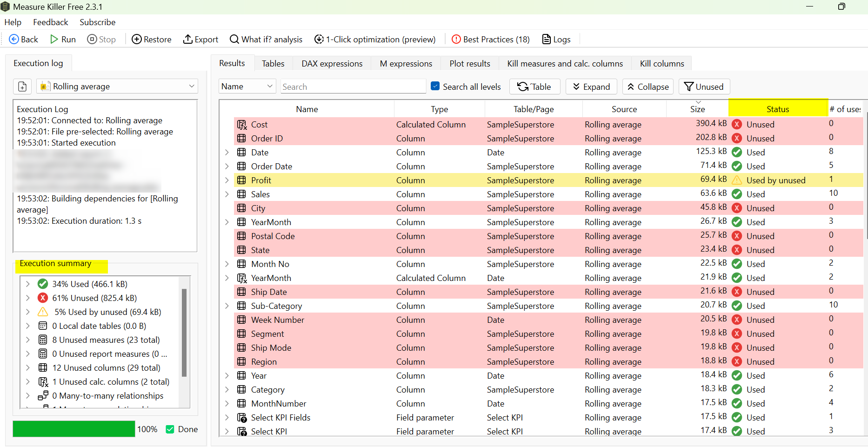Screen dimensions: 868x447
Task: Click the Back arrow icon
Action: [14, 40]
